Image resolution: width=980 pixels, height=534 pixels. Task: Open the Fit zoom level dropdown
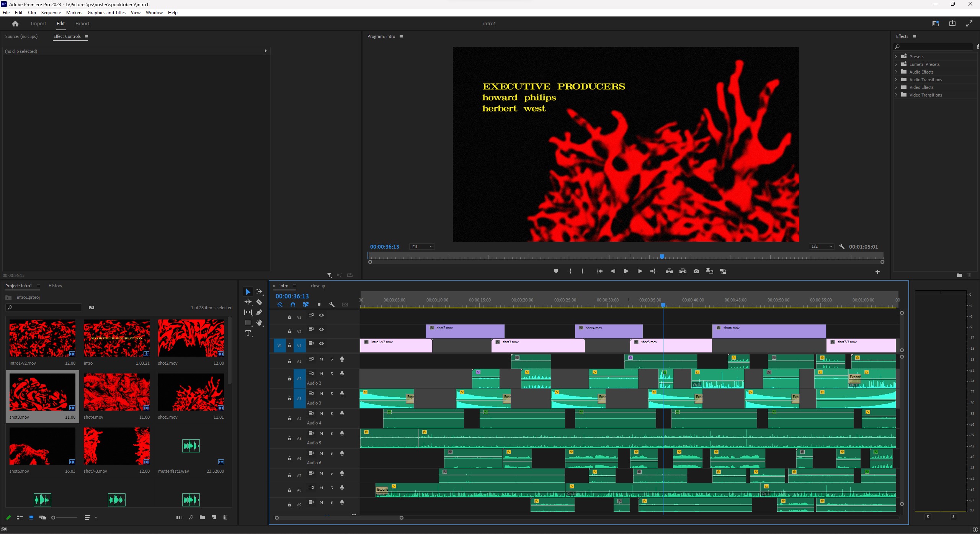pyautogui.click(x=422, y=247)
